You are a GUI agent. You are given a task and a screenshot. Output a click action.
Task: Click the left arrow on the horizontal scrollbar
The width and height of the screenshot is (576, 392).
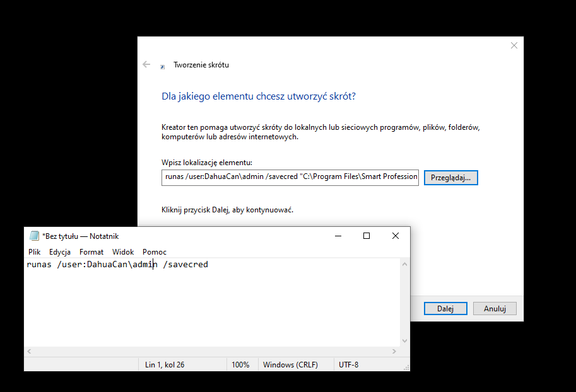pos(28,350)
